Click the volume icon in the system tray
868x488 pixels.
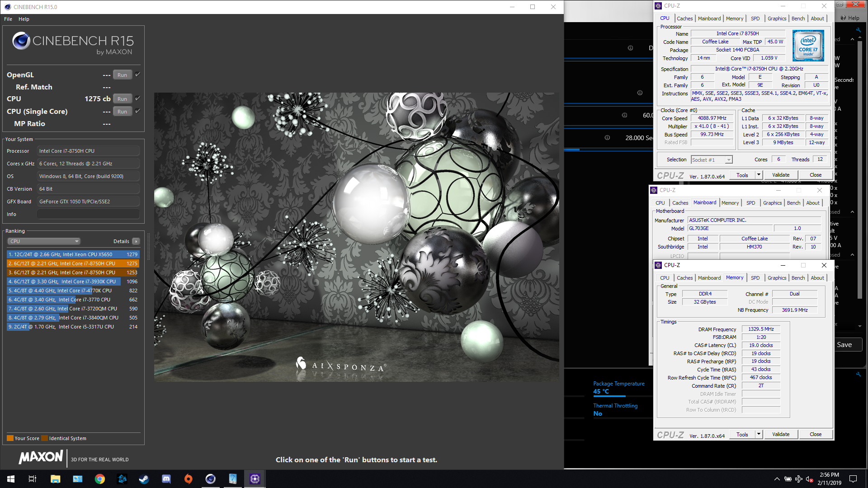[810, 479]
